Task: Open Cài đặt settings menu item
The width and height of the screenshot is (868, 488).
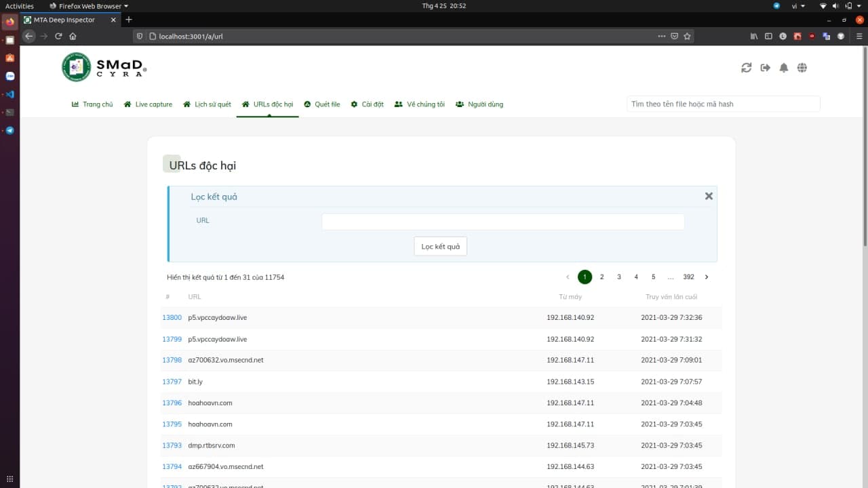Action: coord(367,104)
